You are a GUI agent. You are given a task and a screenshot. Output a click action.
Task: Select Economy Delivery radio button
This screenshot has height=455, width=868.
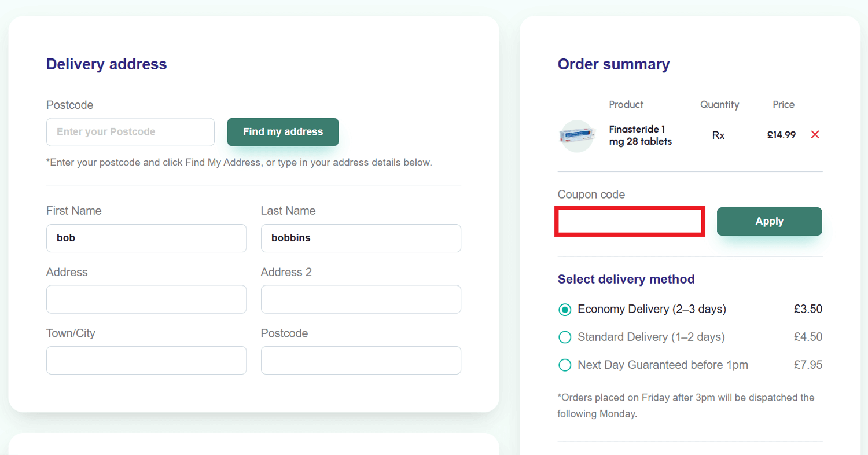tap(565, 309)
